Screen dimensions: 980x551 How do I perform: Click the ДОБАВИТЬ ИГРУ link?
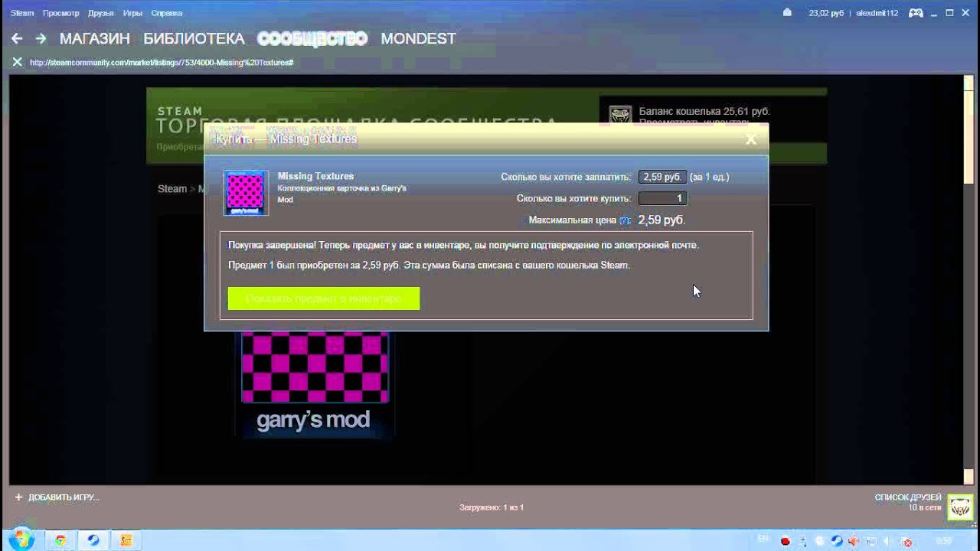(x=64, y=497)
